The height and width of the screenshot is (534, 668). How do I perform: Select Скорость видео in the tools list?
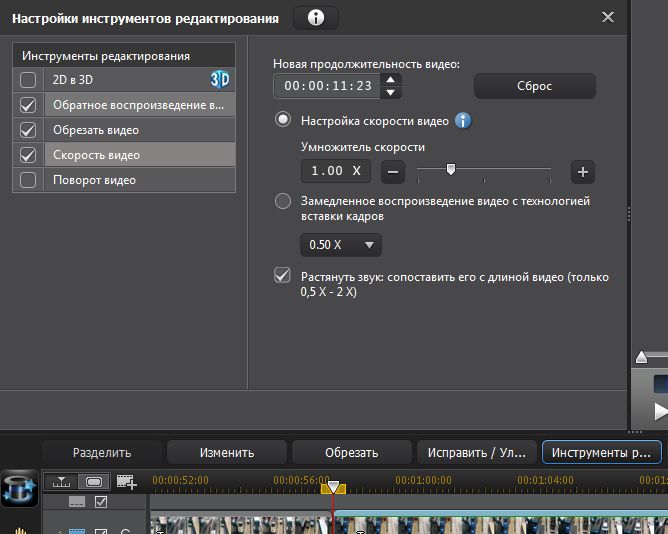[96, 155]
